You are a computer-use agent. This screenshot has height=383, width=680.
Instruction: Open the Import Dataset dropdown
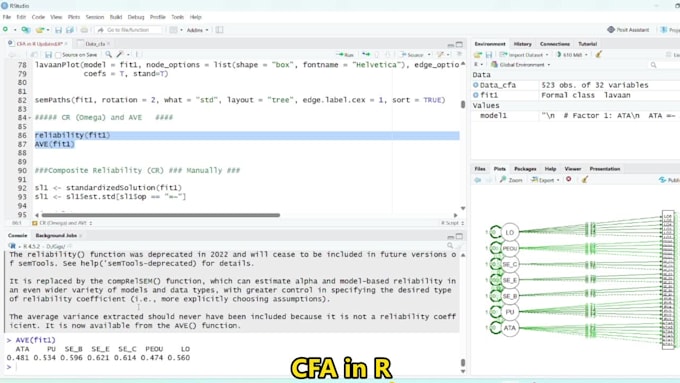point(524,55)
